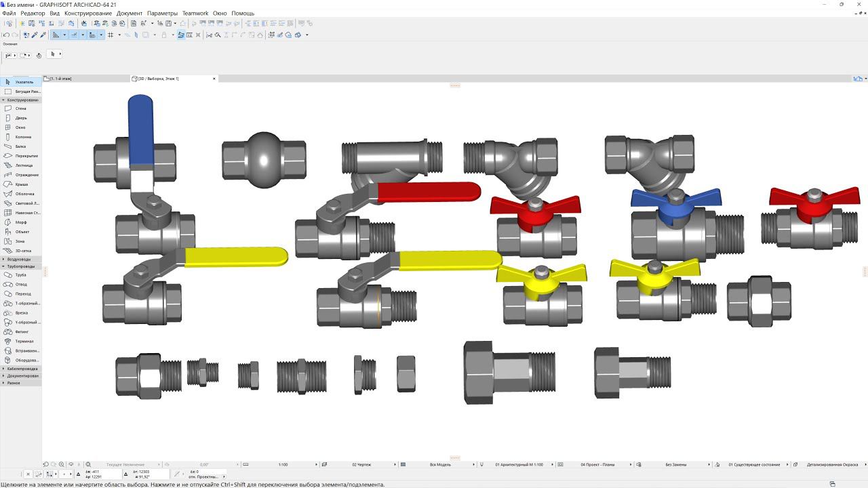The height and width of the screenshot is (488, 868).
Task: Collapse the Трубопроводы toolbox group
Action: [x=20, y=266]
